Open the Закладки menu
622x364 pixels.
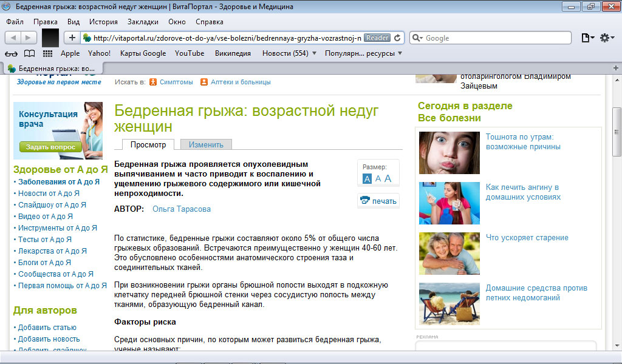coord(143,22)
